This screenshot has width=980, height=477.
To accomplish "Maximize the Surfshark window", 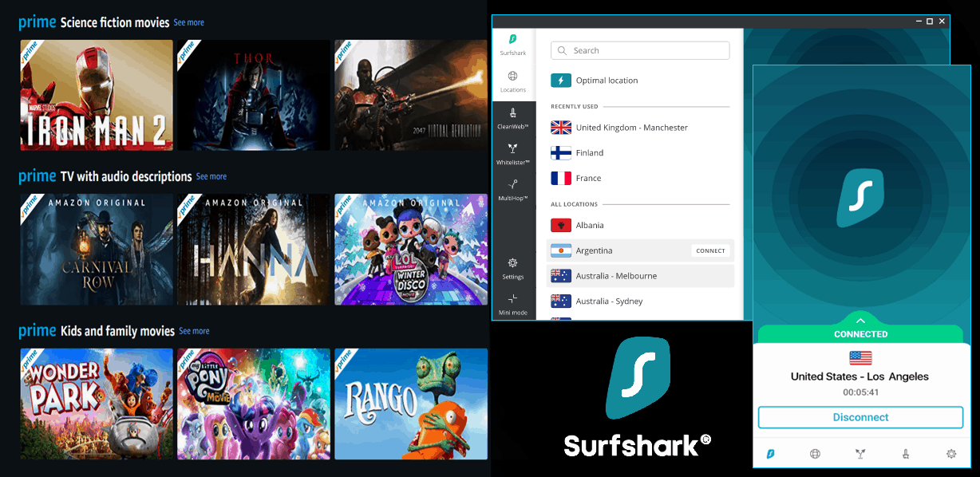I will pyautogui.click(x=930, y=21).
